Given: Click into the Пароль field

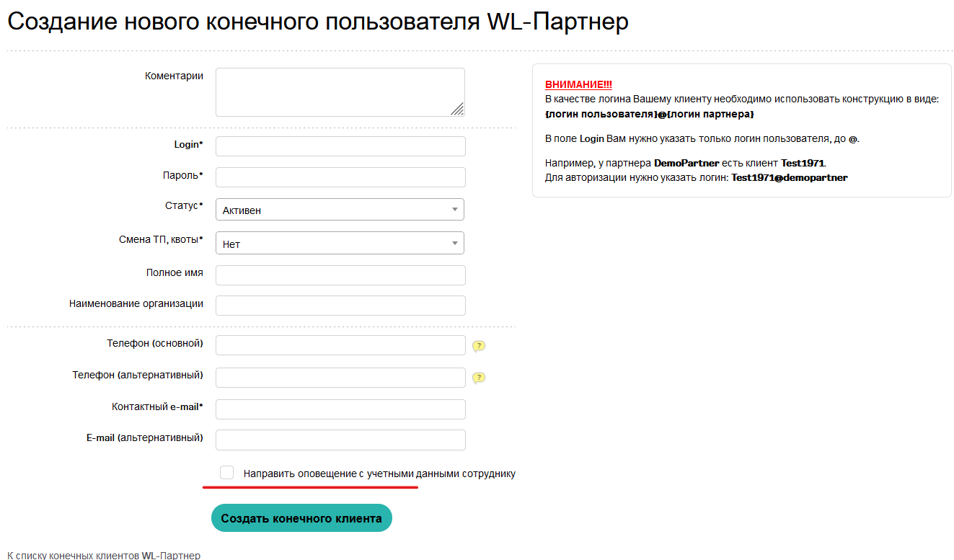Looking at the screenshot, I should (340, 177).
